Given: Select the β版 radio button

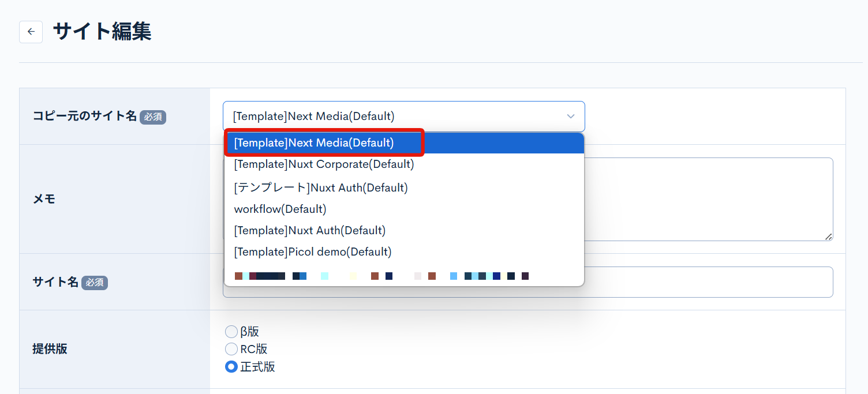Looking at the screenshot, I should [231, 332].
